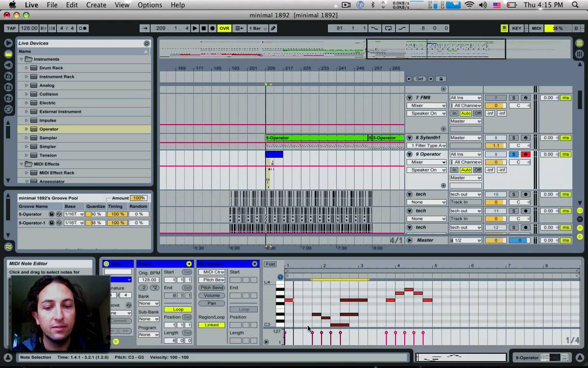Open the Plug-in Device Browser icon
This screenshot has height=368, width=588.
8,65
